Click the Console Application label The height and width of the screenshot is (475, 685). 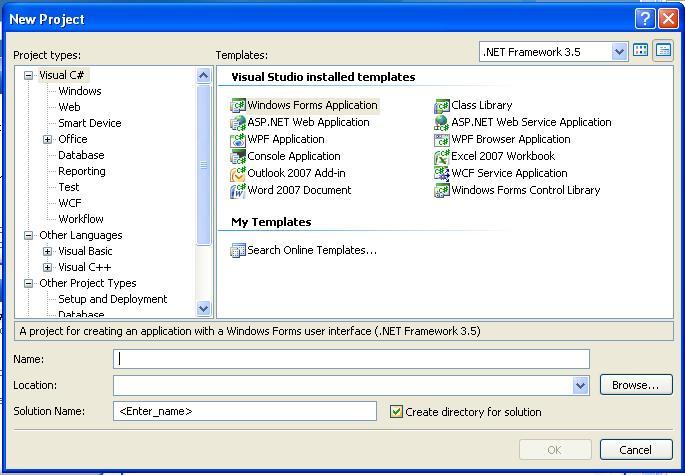coord(294,156)
